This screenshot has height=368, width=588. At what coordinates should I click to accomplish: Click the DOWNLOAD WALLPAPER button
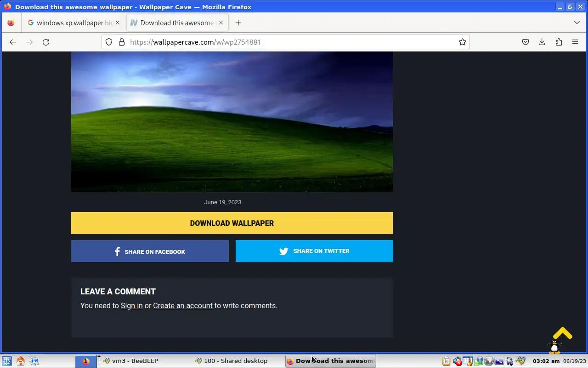click(x=232, y=223)
